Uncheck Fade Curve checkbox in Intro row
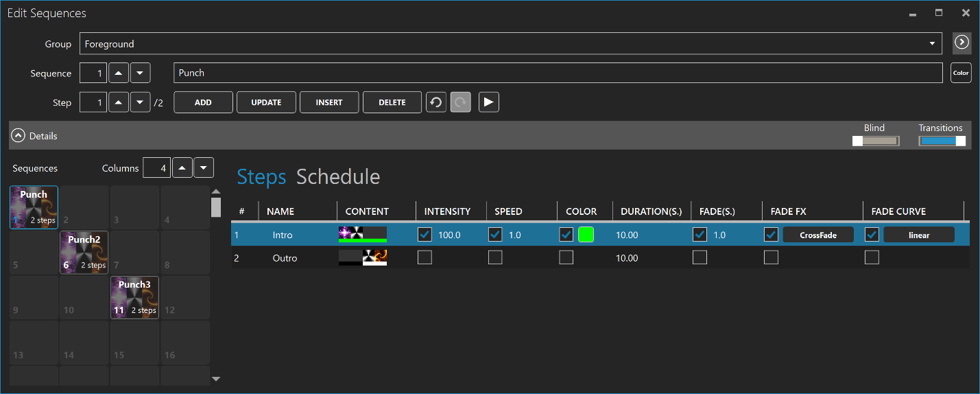Viewport: 980px width, 394px height. pos(872,235)
